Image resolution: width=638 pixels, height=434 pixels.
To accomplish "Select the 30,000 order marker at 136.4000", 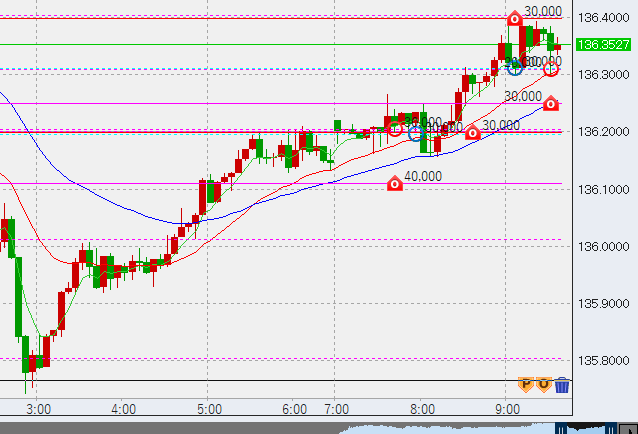I will pos(514,19).
